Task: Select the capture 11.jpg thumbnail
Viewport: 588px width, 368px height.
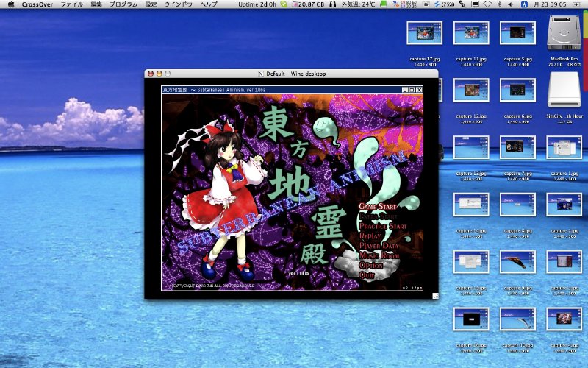Action: click(471, 32)
